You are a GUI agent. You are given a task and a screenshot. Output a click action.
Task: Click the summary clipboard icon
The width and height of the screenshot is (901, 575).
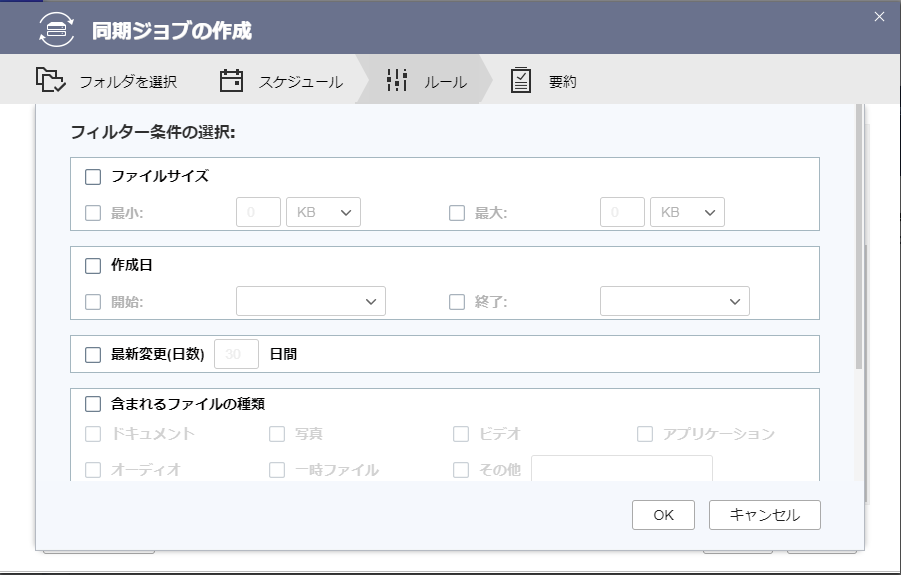[x=521, y=81]
